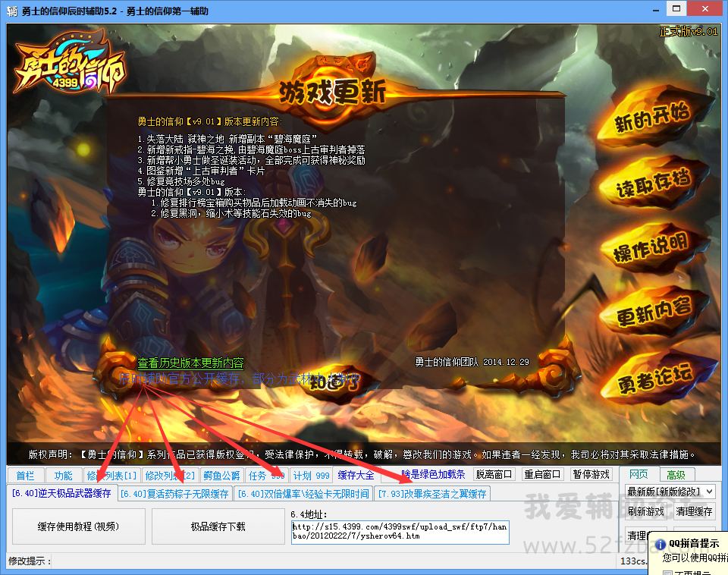Click the 133cs status bar entry
Viewport: 728px width, 575px height.
pyautogui.click(x=633, y=561)
